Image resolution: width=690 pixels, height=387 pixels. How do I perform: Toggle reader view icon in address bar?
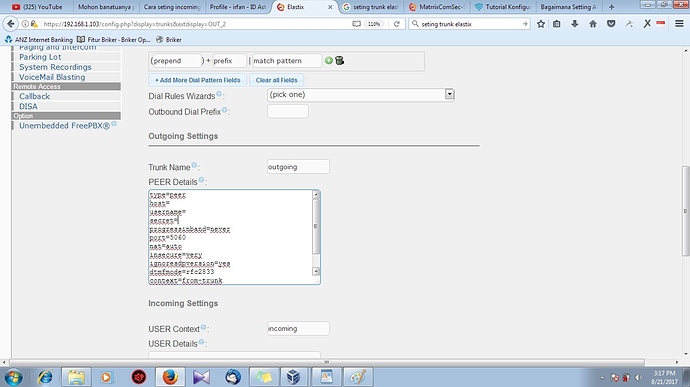click(x=356, y=24)
